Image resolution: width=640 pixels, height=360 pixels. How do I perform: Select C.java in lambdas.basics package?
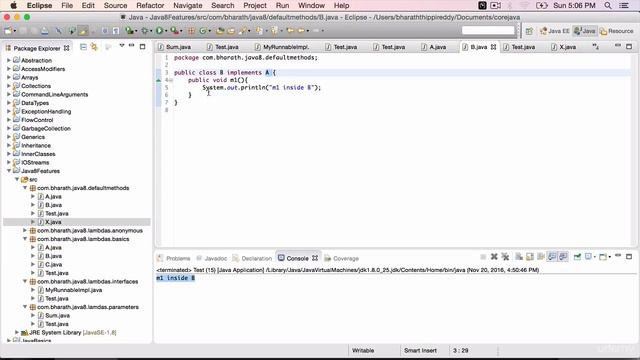[x=53, y=264]
